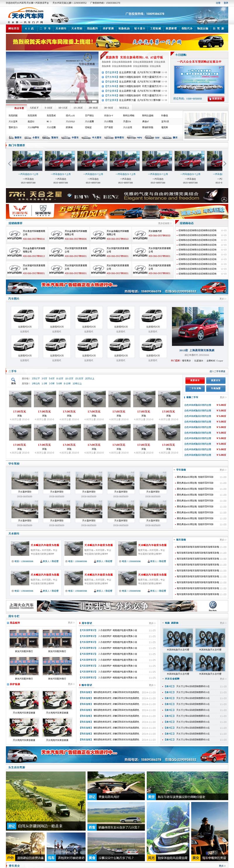
Task: Open the blue BMW SUV thumbnail
Action: [205, 125]
